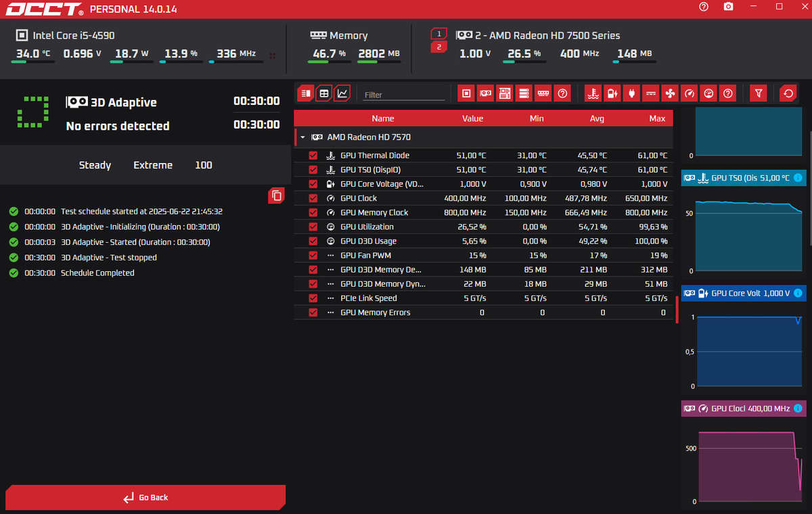The height and width of the screenshot is (514, 812).
Task: Click the reset monitoring values icon
Action: pos(788,93)
